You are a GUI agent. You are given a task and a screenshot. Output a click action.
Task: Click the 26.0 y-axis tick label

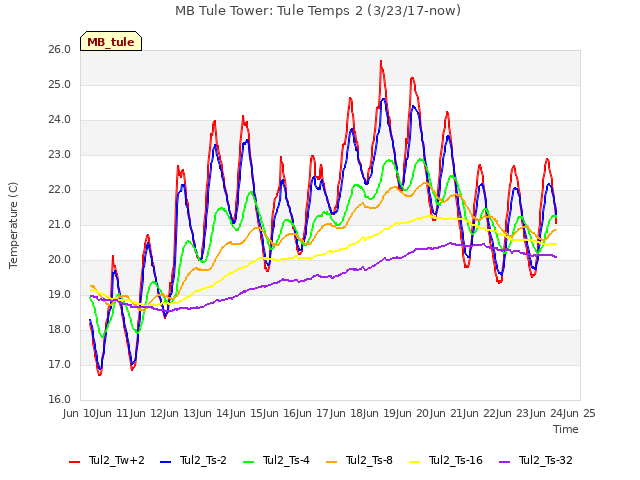(60, 49)
